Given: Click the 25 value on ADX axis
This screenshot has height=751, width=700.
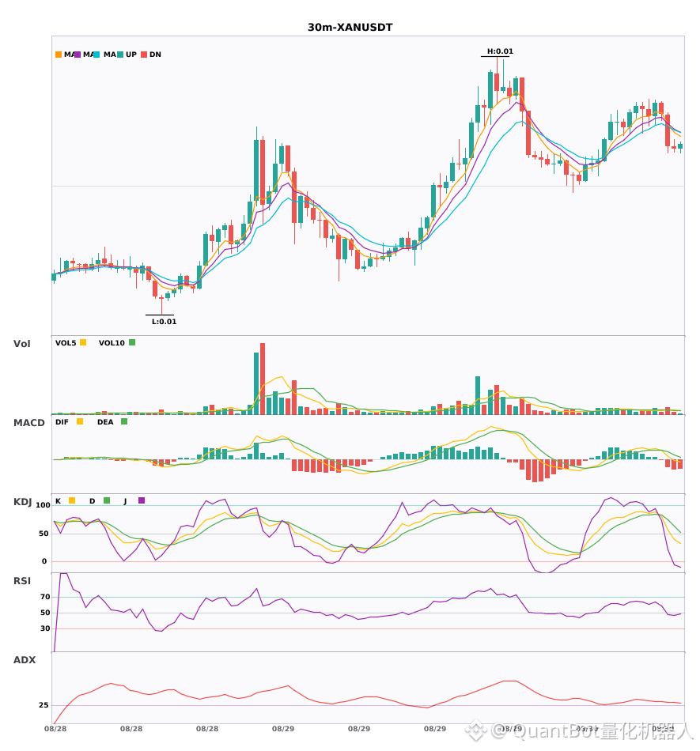Looking at the screenshot, I should 44,705.
